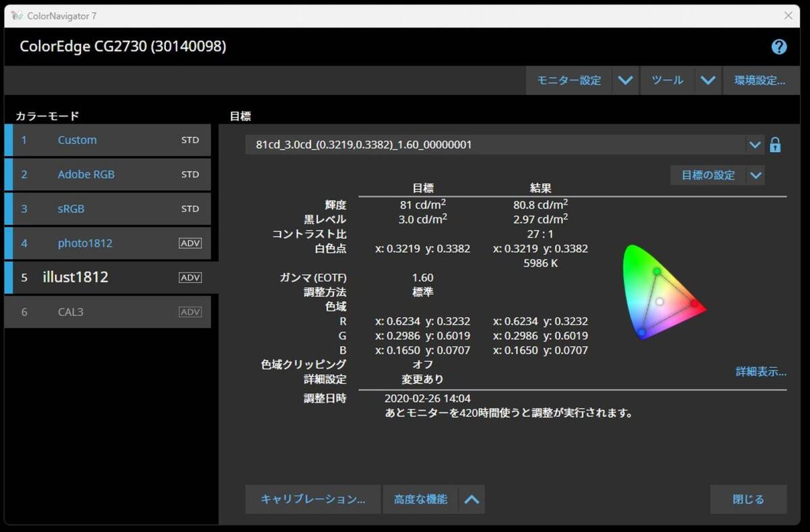Click the 閉じる button
The image size is (810, 532).
pos(749,500)
